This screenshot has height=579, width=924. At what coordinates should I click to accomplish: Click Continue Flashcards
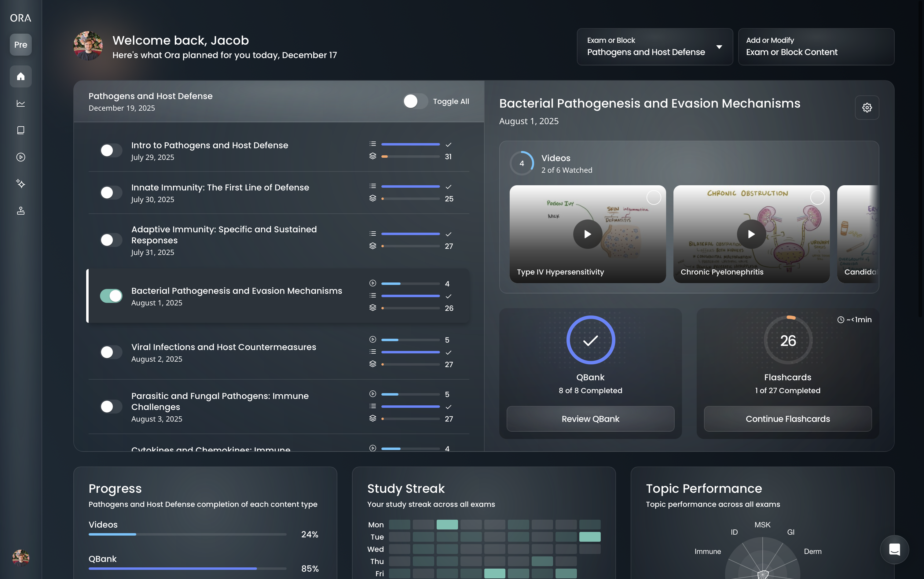point(787,419)
